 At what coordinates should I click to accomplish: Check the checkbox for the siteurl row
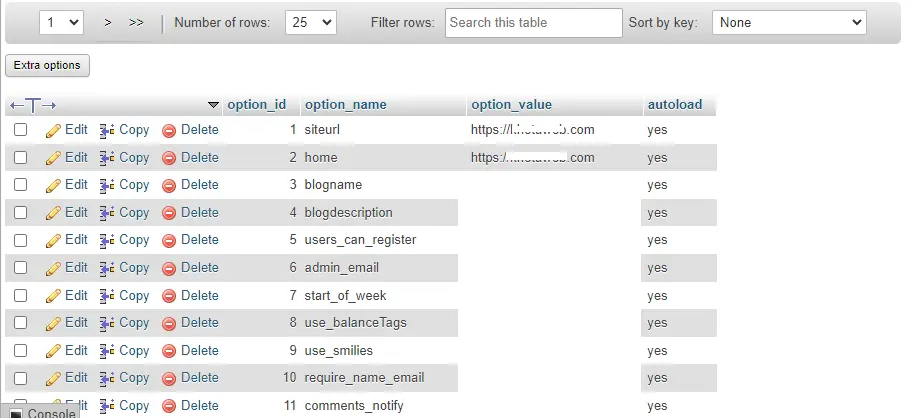(21, 130)
